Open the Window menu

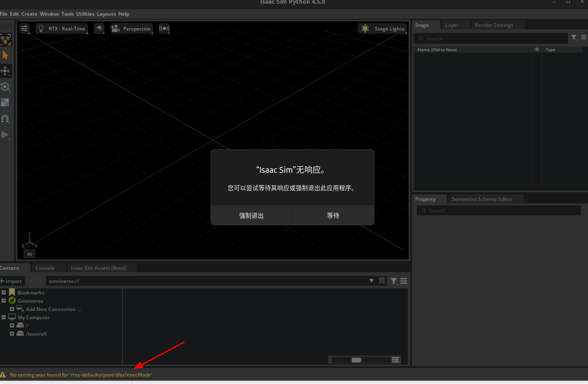point(49,14)
